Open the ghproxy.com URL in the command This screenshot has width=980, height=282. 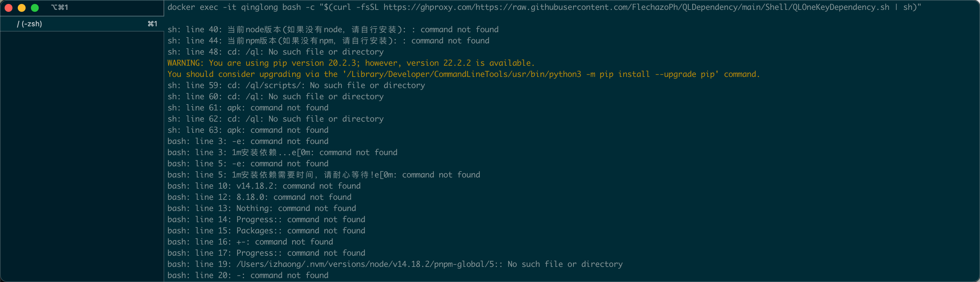point(635,7)
